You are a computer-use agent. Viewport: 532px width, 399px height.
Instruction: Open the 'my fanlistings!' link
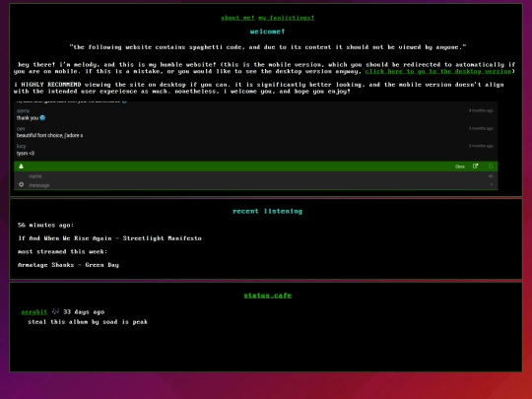click(287, 18)
